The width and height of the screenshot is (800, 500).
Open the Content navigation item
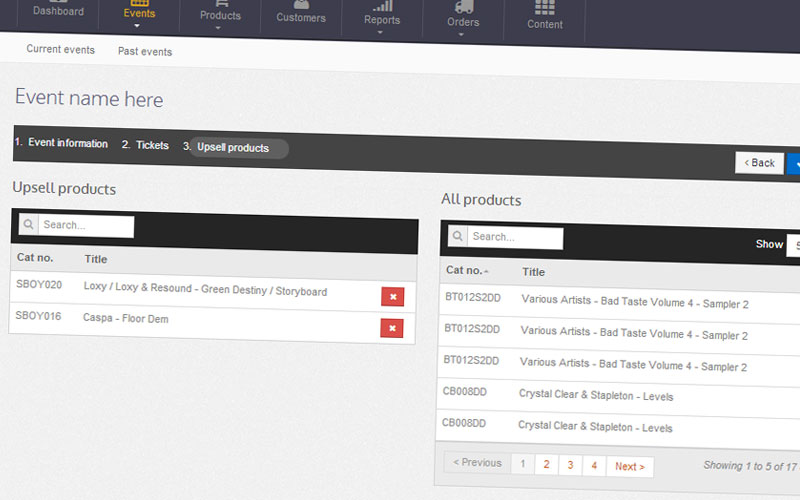tap(544, 16)
